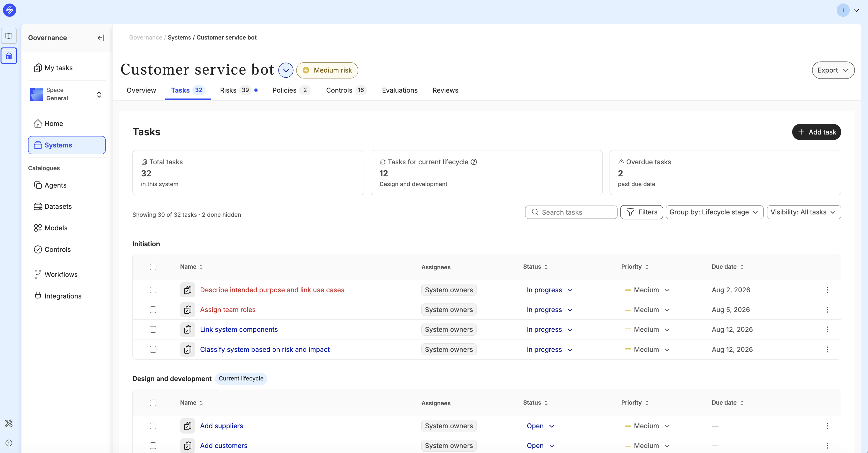Tick the checkbox for Add suppliers

pos(153,426)
